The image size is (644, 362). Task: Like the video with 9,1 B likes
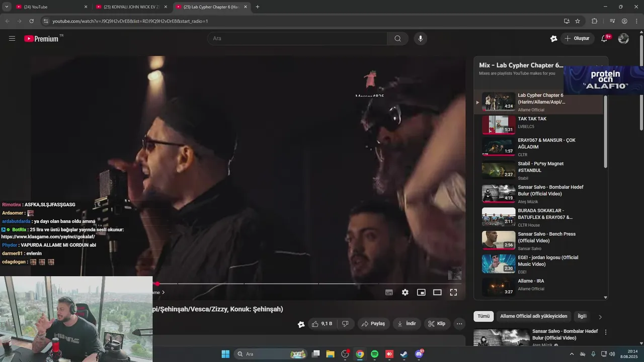[x=322, y=324]
